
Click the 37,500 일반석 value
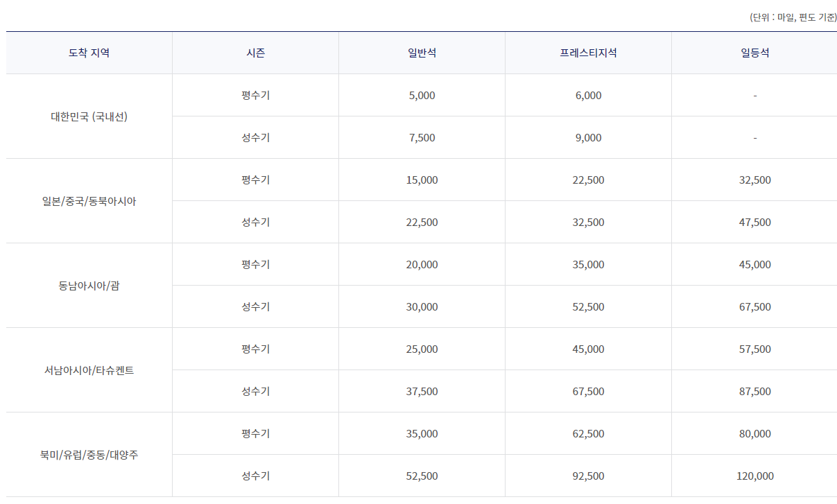(422, 392)
